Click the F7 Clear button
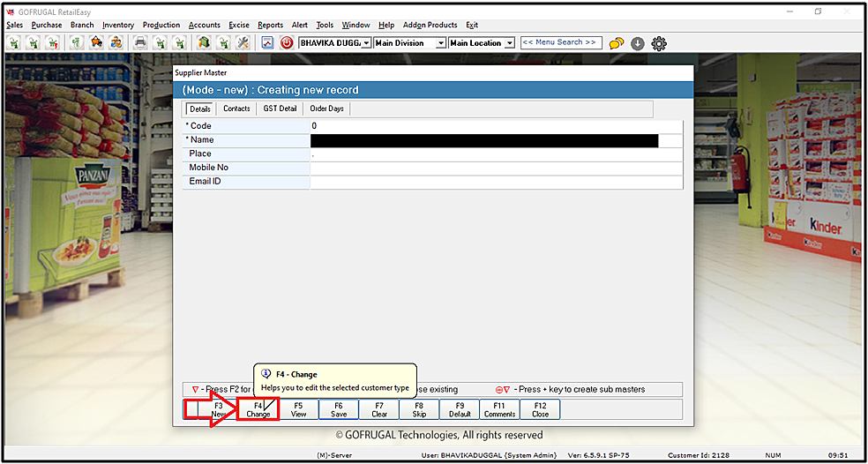The width and height of the screenshot is (868, 464). 379,409
